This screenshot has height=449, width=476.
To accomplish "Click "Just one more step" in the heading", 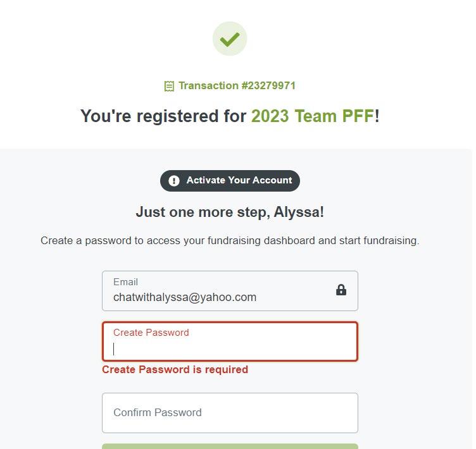I will pos(201,212).
